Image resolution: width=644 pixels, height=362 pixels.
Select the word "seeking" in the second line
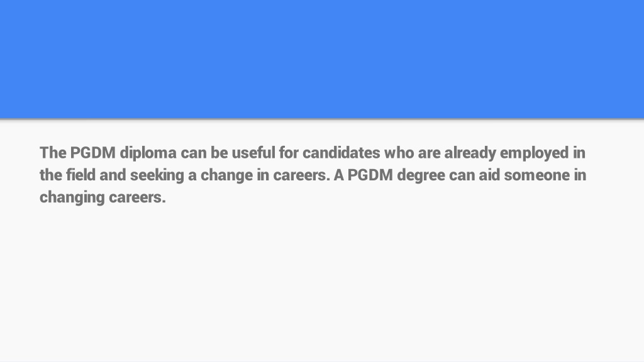157,175
